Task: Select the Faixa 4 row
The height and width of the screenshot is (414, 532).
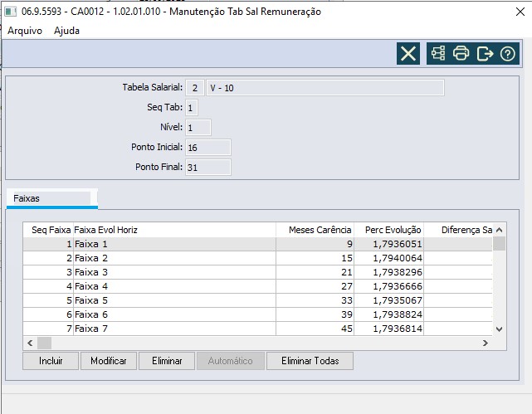Action: (257, 286)
